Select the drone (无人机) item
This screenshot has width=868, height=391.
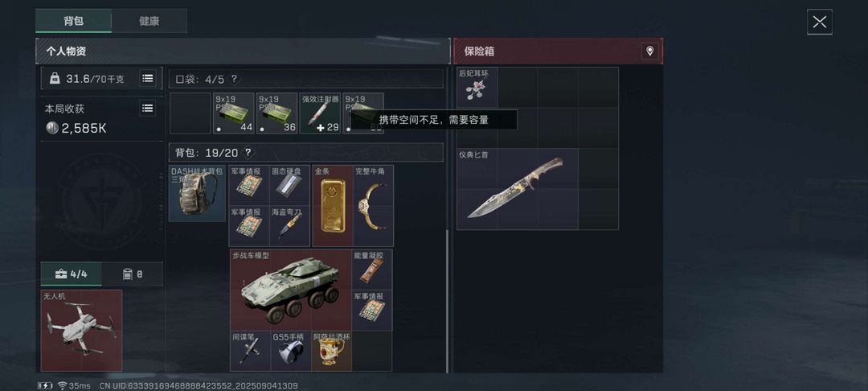[x=81, y=330]
